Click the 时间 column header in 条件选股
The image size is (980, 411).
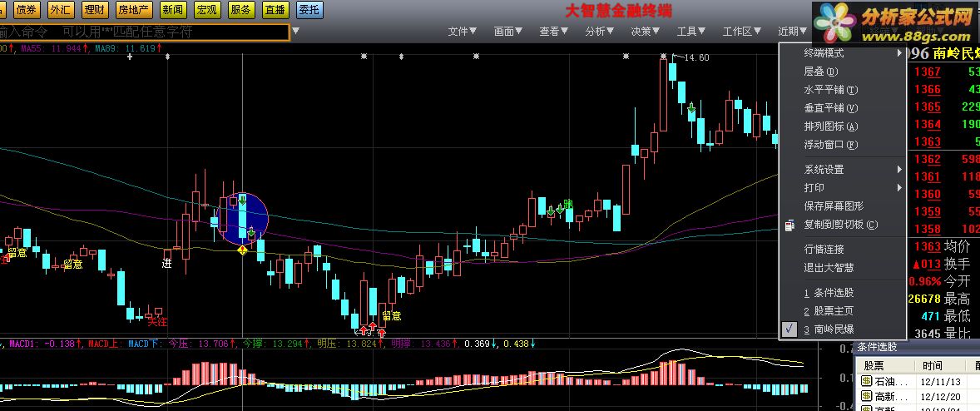[931, 365]
